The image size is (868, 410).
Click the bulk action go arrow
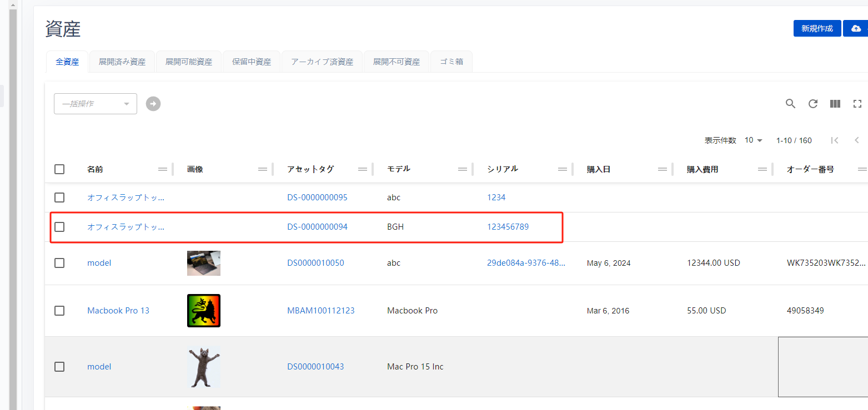[x=153, y=104]
